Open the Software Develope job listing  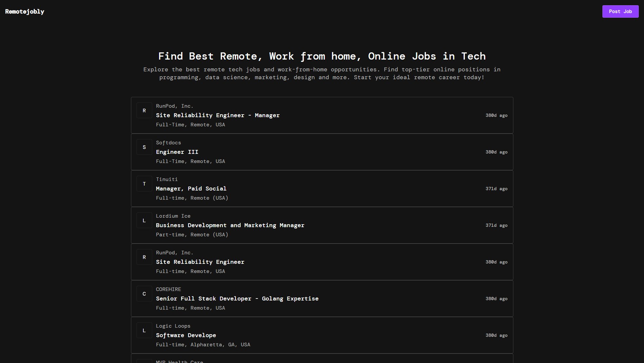pos(186,335)
